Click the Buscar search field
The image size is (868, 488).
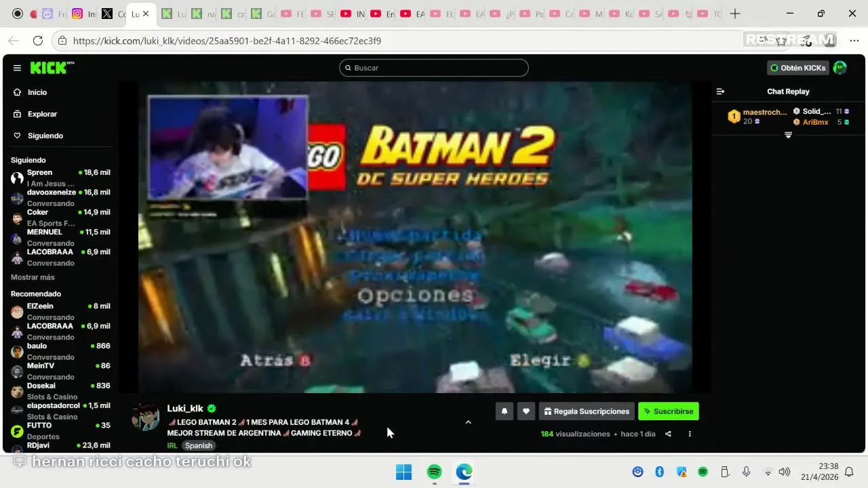[x=434, y=68]
